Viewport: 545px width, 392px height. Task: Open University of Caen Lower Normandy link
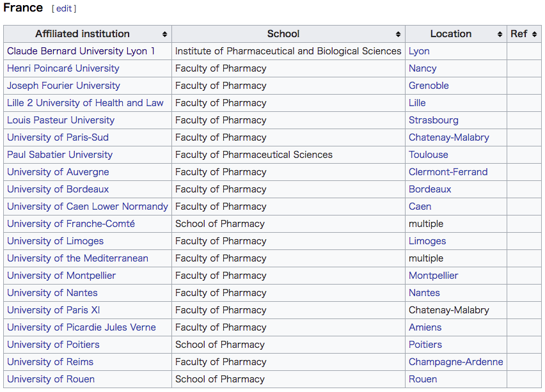(x=88, y=207)
